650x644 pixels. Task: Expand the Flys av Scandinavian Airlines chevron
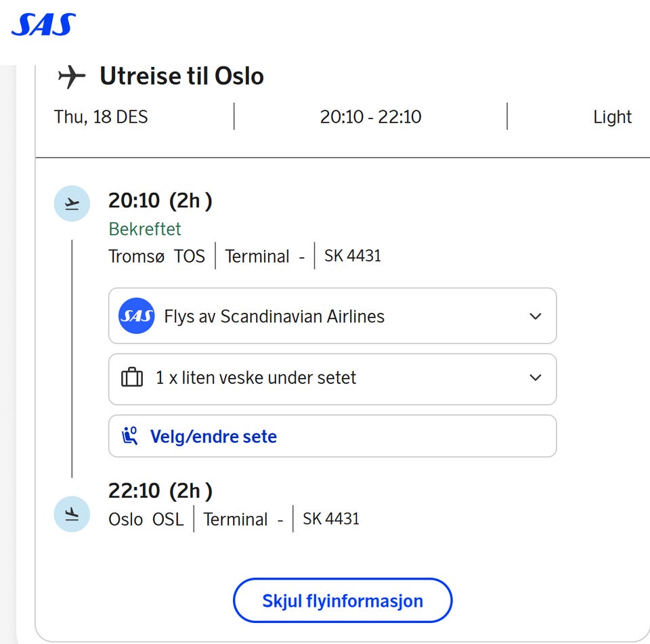pos(536,316)
